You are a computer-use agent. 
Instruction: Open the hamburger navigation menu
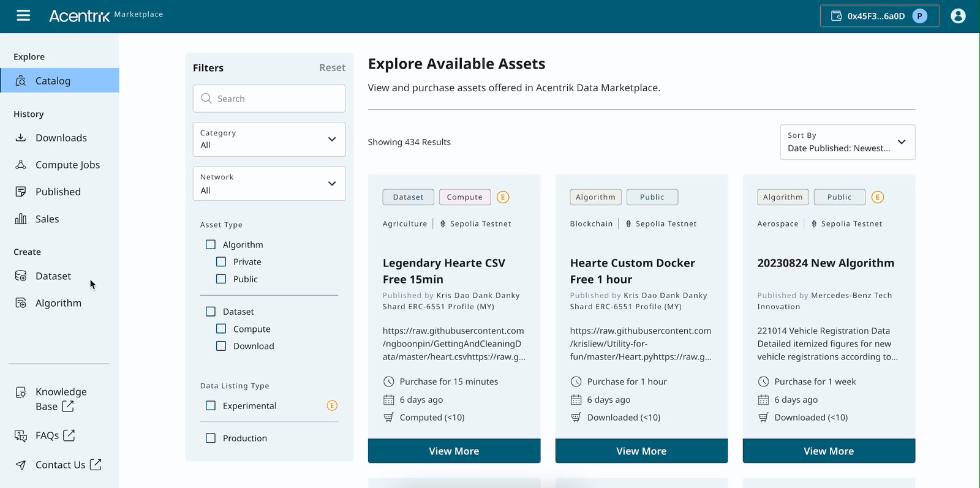point(23,15)
